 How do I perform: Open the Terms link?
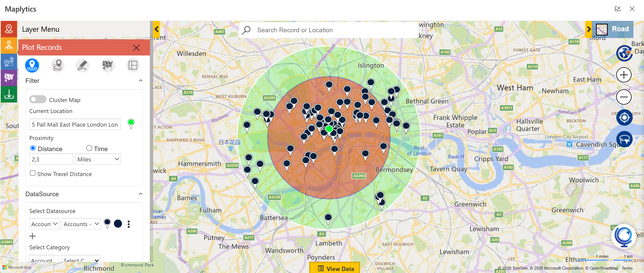pyautogui.click(x=627, y=268)
